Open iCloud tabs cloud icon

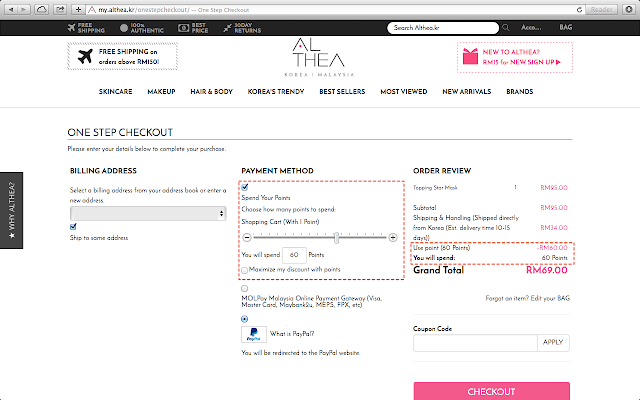click(x=41, y=9)
